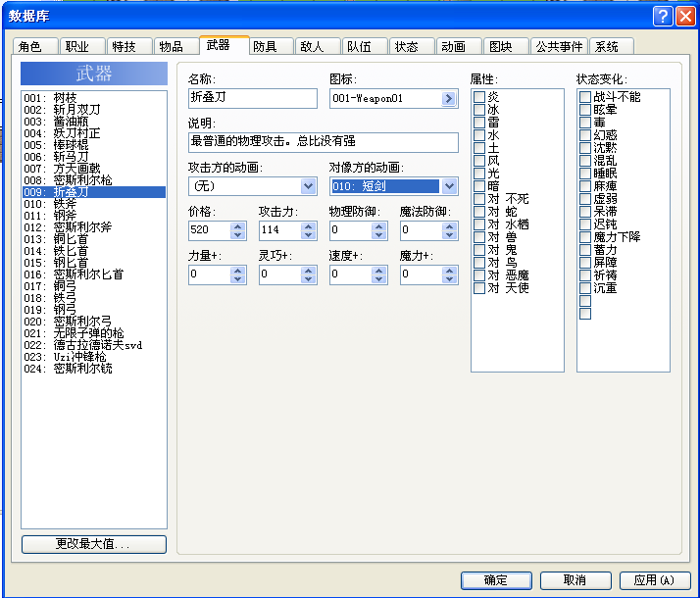This screenshot has width=700, height=598.
Task: Check the 炎 attribute checkbox
Action: click(x=479, y=97)
